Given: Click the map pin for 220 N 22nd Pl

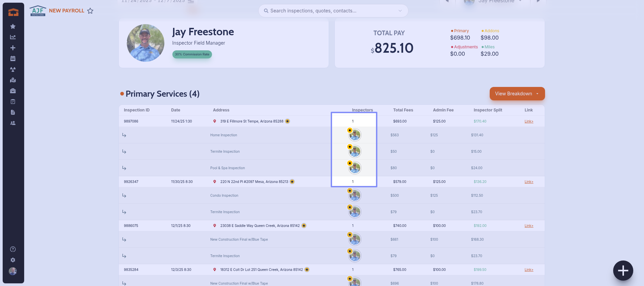Looking at the screenshot, I should (x=215, y=182).
